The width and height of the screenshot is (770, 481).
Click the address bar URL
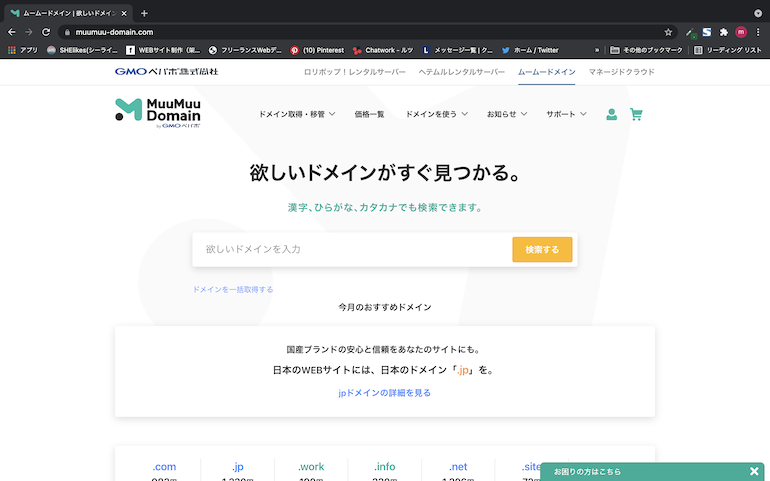click(x=114, y=32)
